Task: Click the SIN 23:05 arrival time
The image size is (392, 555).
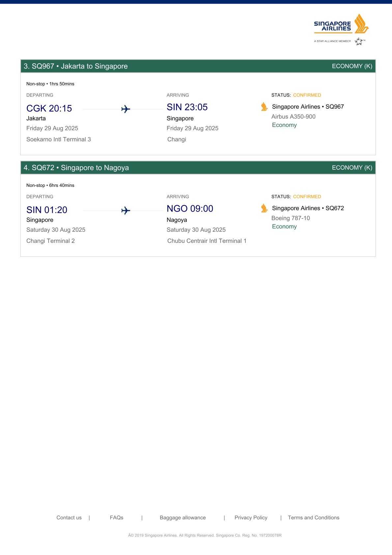Action: click(x=187, y=107)
